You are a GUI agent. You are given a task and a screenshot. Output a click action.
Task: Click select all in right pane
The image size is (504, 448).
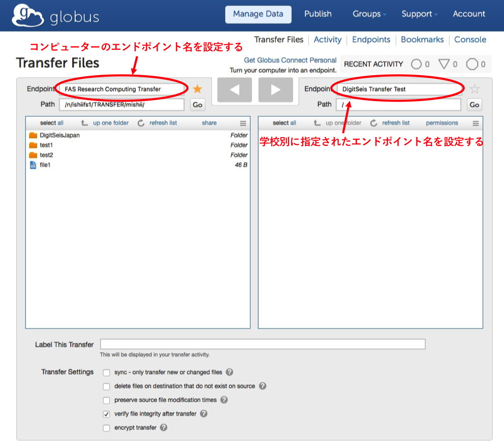285,123
